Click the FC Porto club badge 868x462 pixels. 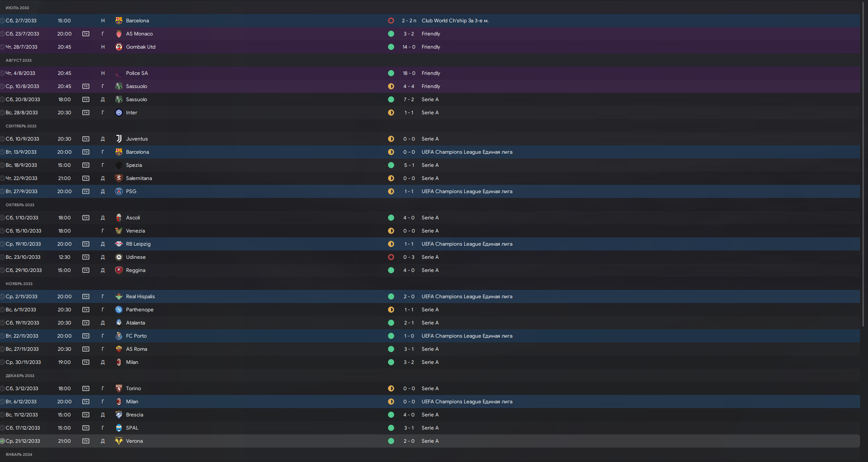click(119, 336)
